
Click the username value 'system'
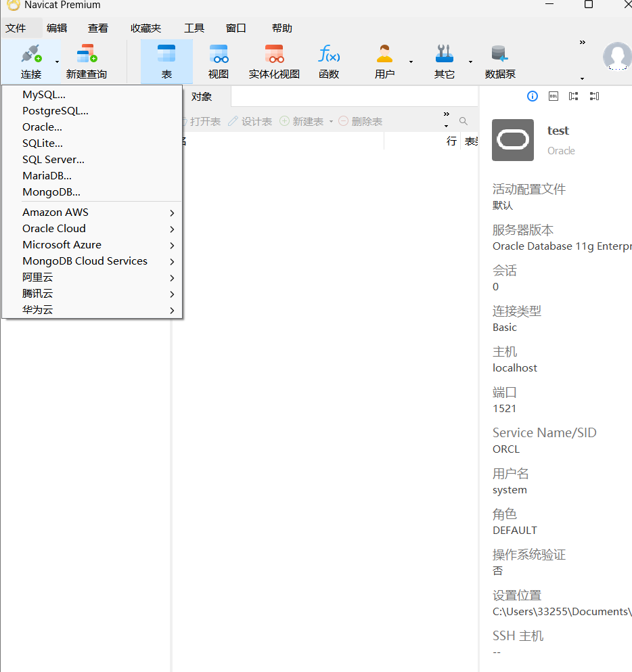pyautogui.click(x=510, y=490)
